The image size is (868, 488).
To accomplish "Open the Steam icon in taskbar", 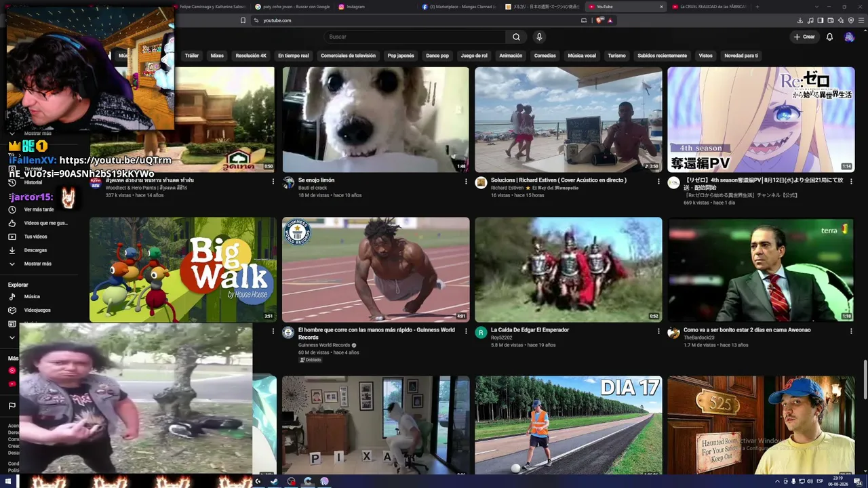I will tap(274, 481).
